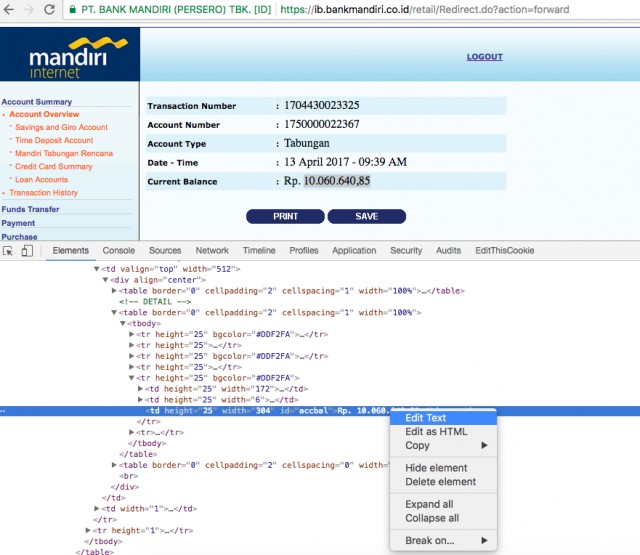Open Account Summary in the sidebar
This screenshot has height=555, width=640.
tap(37, 102)
